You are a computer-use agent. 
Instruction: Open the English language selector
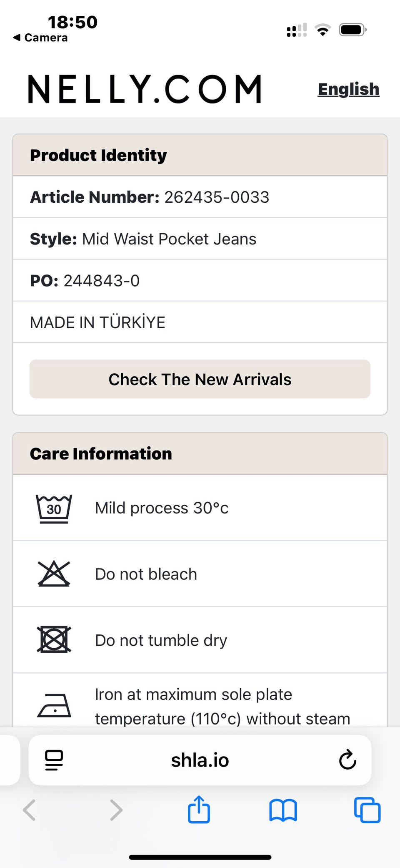tap(348, 89)
